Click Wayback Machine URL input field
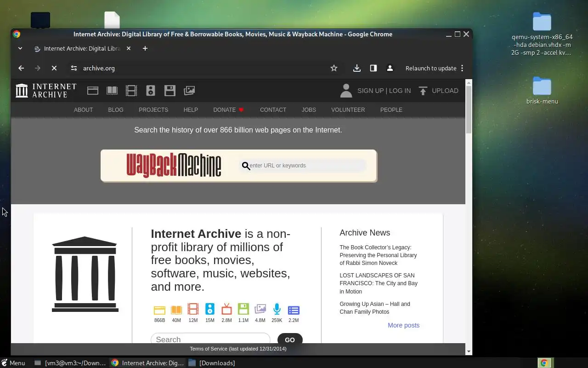Viewport: 588px width, 368px height. pyautogui.click(x=303, y=166)
